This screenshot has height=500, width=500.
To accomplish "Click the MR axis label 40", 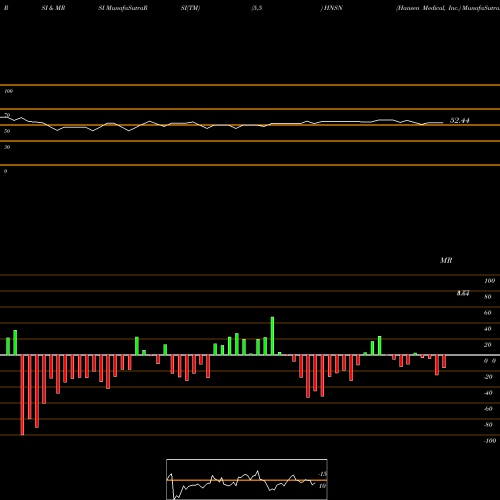I will [488, 329].
